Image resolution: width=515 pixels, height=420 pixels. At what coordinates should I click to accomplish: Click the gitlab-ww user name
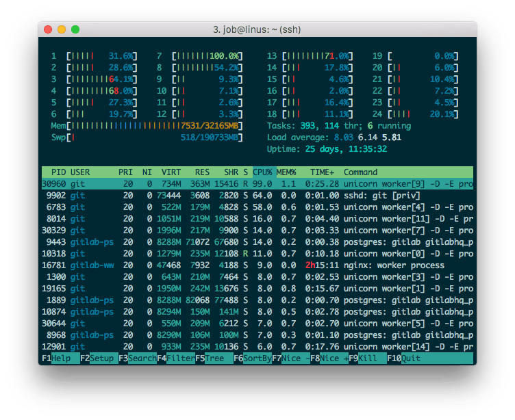click(x=92, y=265)
